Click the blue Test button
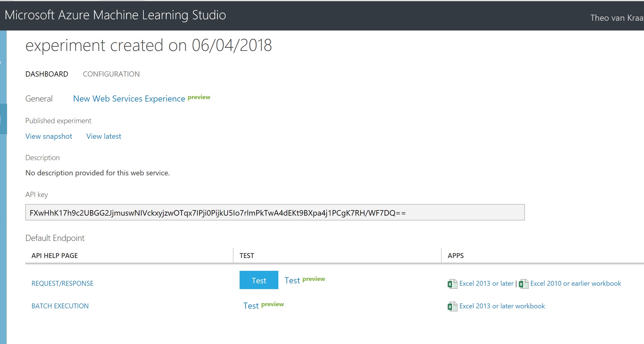This screenshot has width=644, height=344. click(x=259, y=280)
